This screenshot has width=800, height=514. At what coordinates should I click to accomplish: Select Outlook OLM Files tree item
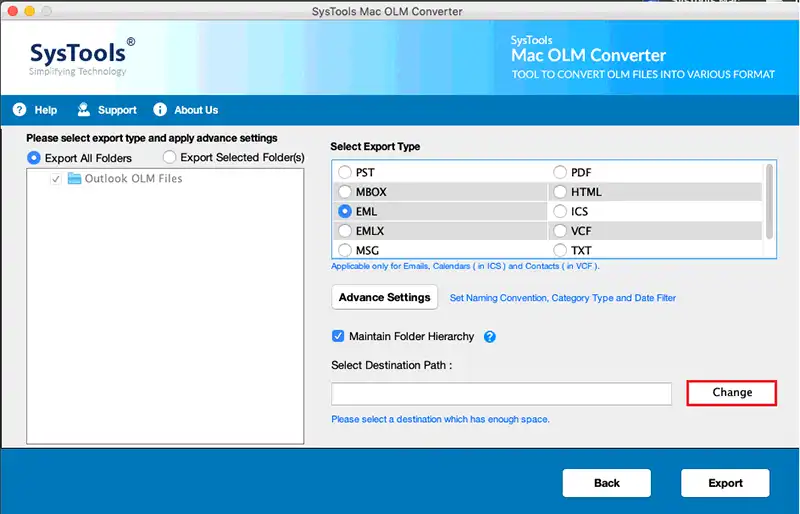tap(133, 179)
